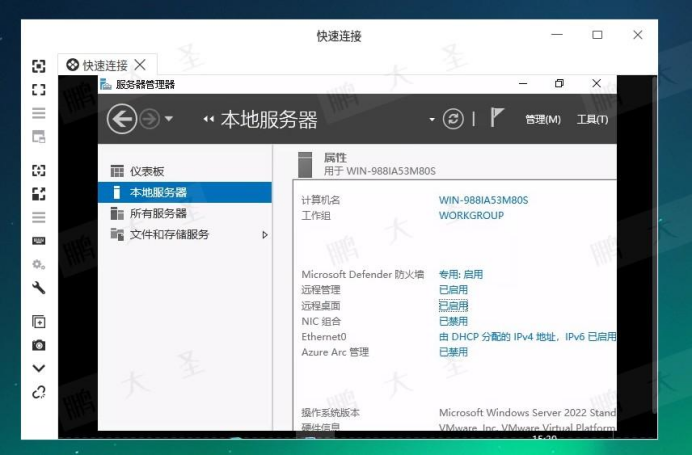692x455 pixels.
Task: Select 文件和存储服务 in navigation pane
Action: [185, 235]
